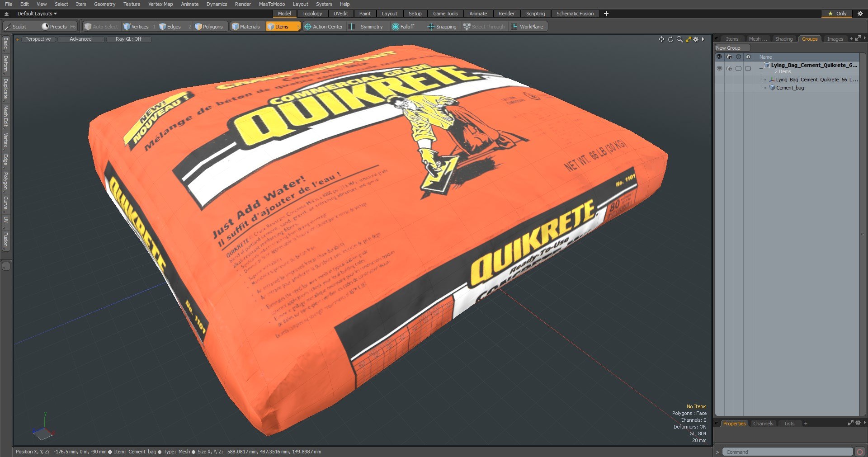Toggle visibility eye of Lying_Bag_Cement group
The width and height of the screenshot is (868, 457).
pos(719,68)
